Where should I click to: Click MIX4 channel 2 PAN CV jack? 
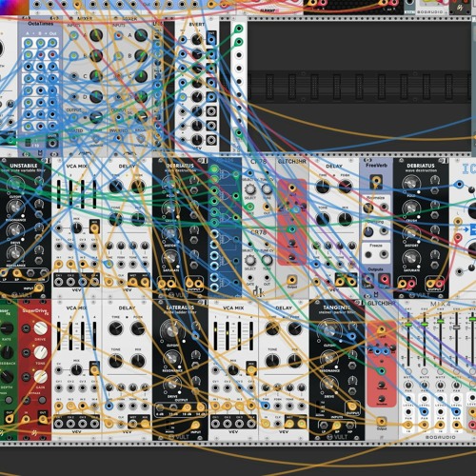[425, 412]
